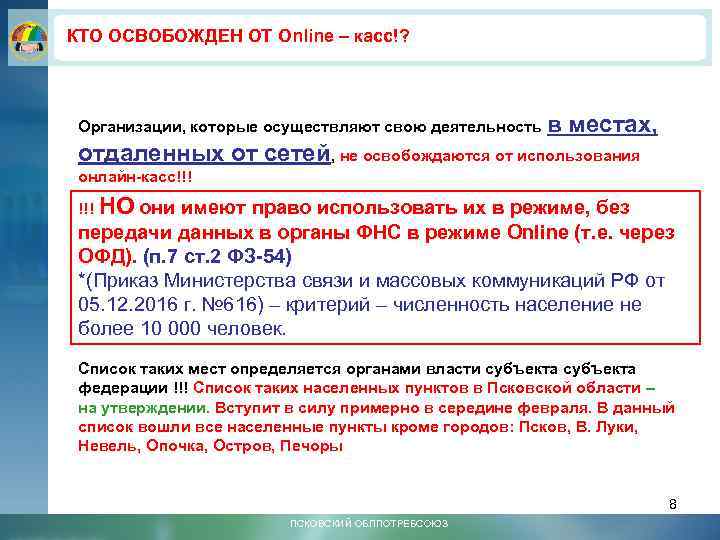Click the text 'онлайн-касс!!!'
The image size is (720, 540).
point(135,177)
